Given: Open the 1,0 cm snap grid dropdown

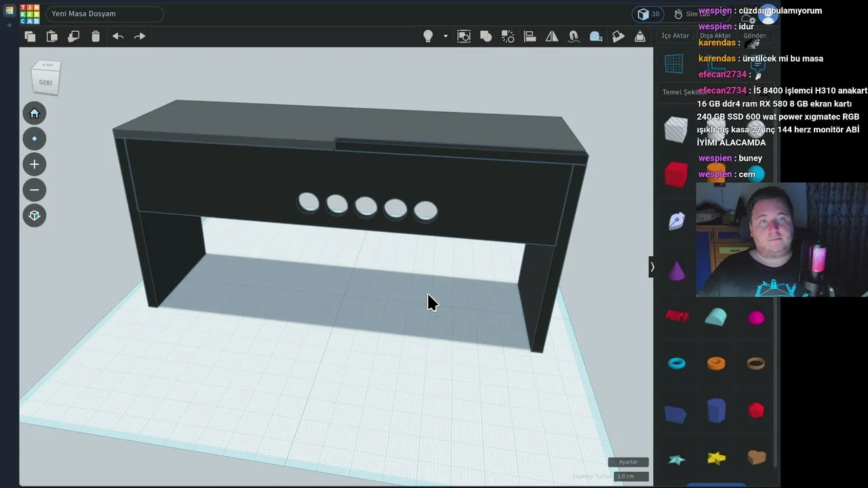Looking at the screenshot, I should (x=631, y=476).
